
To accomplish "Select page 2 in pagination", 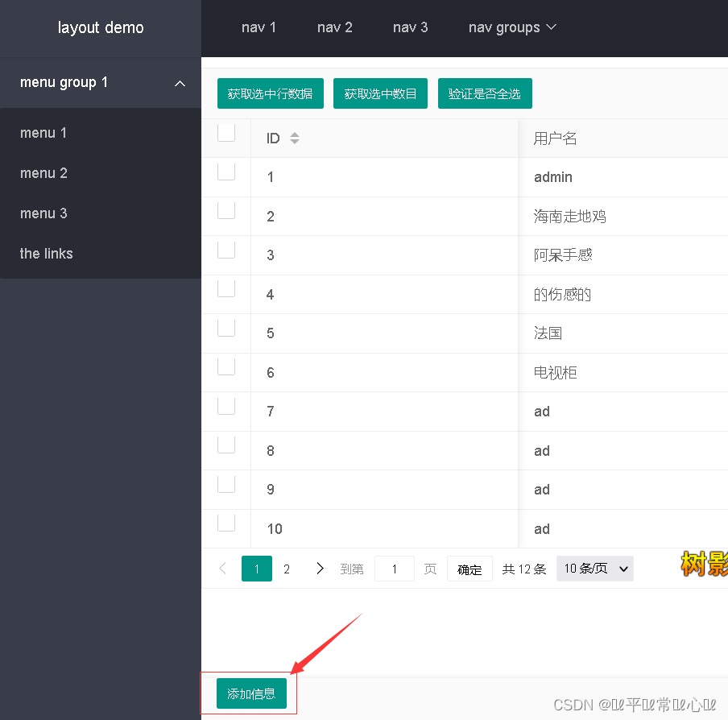I will pos(287,568).
